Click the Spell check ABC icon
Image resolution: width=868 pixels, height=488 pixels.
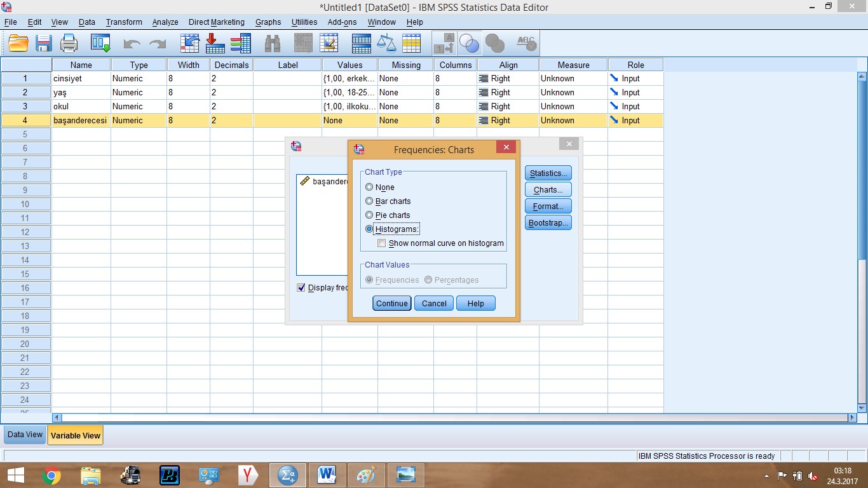click(x=527, y=43)
